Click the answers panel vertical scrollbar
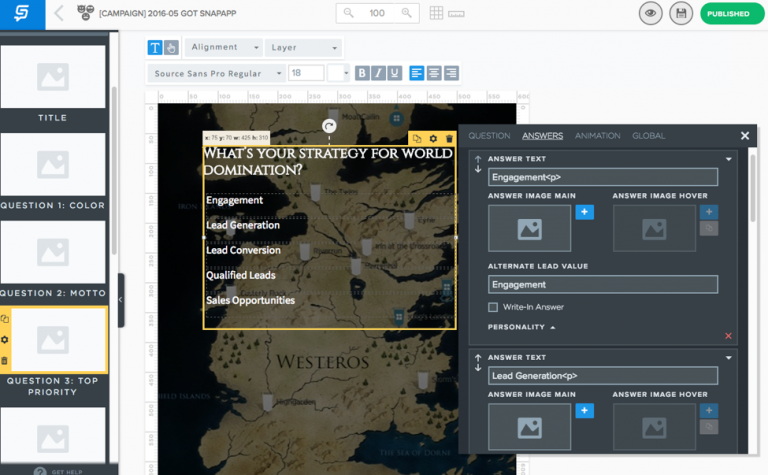 pyautogui.click(x=752, y=187)
